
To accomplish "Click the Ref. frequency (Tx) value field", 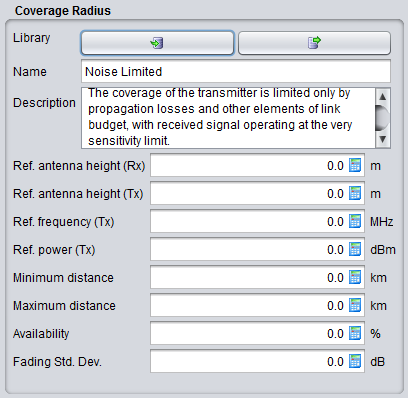I will tap(257, 221).
